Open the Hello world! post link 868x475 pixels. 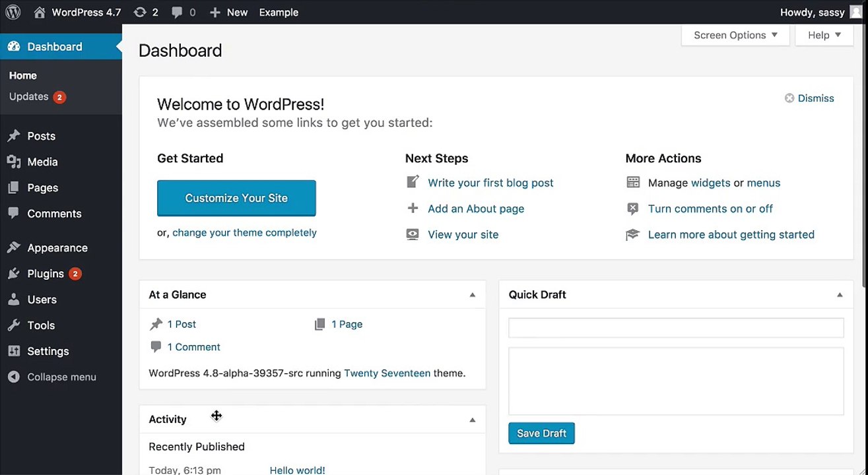[297, 470]
